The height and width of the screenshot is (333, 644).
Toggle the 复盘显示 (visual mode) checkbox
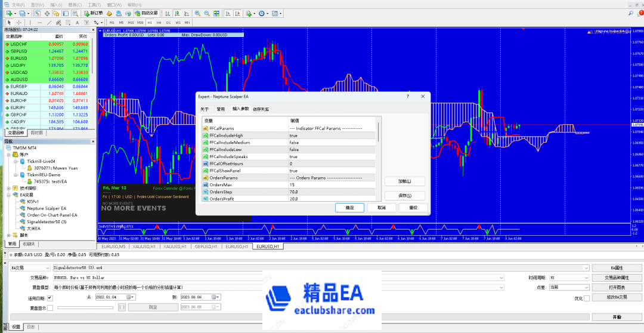point(50,307)
